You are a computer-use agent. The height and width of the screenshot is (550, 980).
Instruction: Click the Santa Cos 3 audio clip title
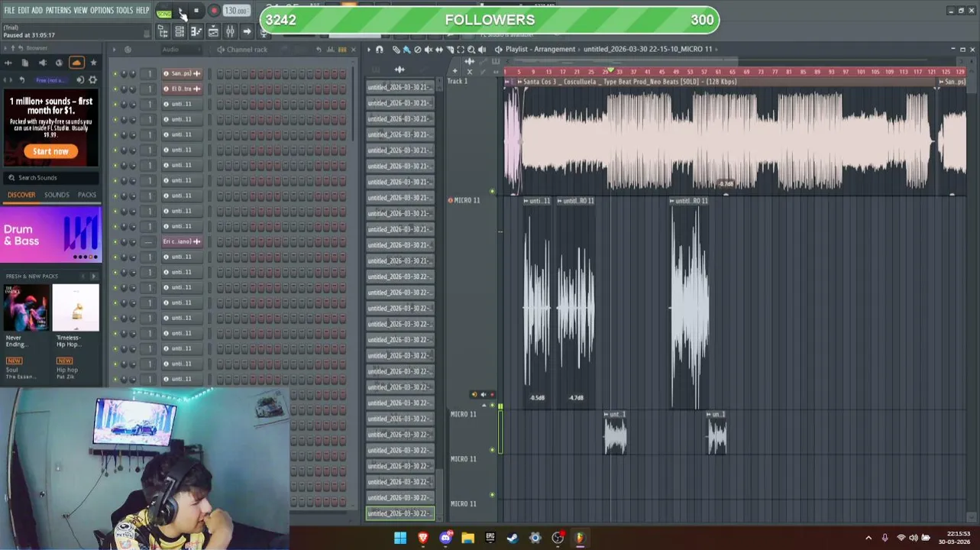pos(629,82)
